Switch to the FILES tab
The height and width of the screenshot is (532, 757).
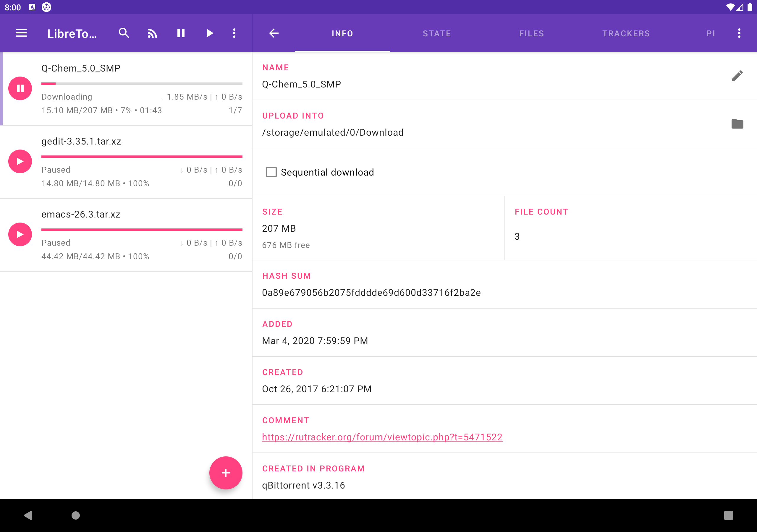pos(531,33)
